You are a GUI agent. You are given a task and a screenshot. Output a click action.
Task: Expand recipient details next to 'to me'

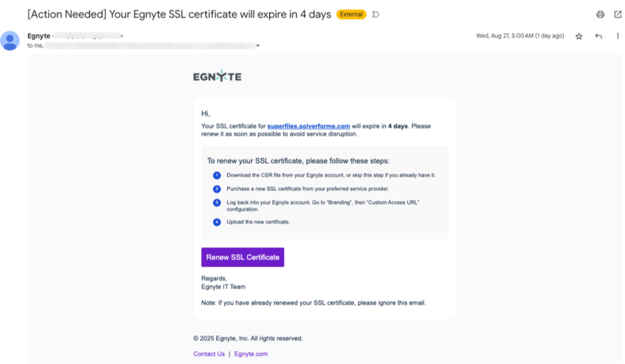click(x=258, y=46)
